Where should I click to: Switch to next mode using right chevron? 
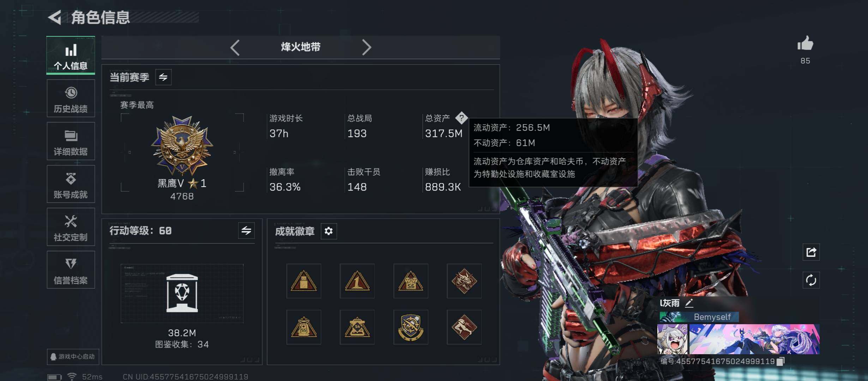pyautogui.click(x=367, y=47)
